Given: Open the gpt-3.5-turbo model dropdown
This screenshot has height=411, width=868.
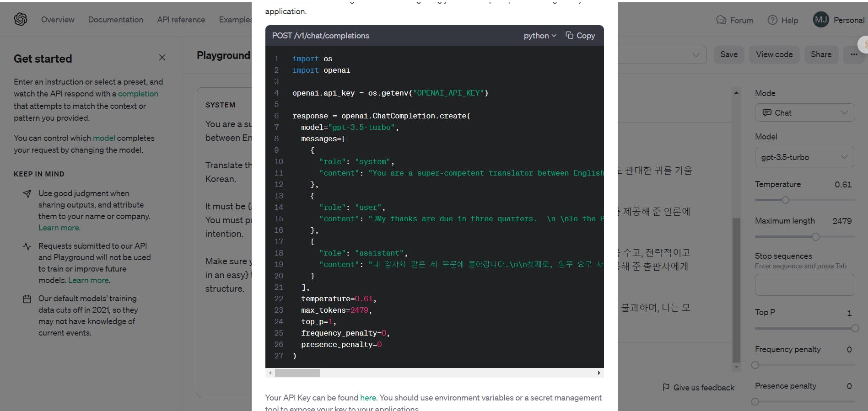Looking at the screenshot, I should coord(805,157).
